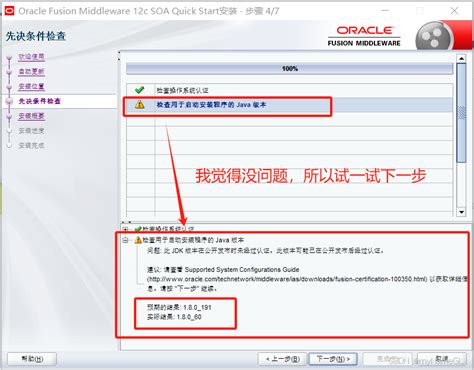The image size is (474, 370).
Task: Click the scrollbar up arrow of check list
Action: [x=461, y=59]
